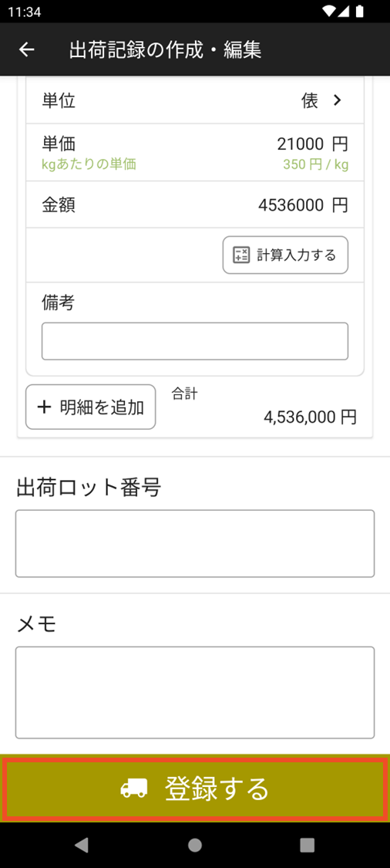Tap the battery icon in status bar
The height and width of the screenshot is (868, 390).
click(360, 11)
